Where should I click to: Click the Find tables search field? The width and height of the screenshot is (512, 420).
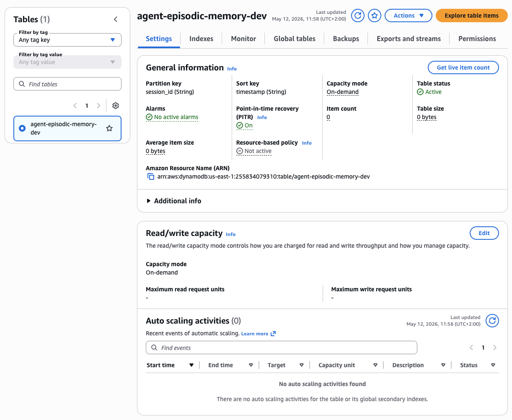click(67, 84)
